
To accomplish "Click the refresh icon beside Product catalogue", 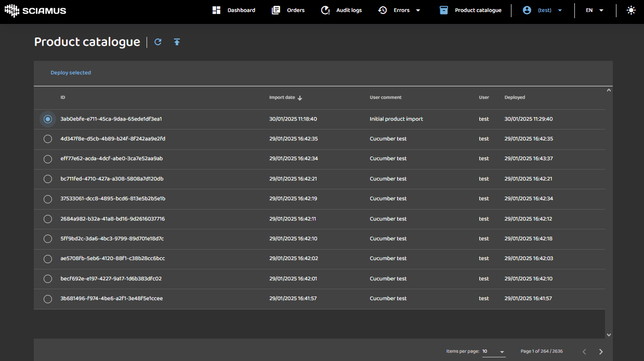I will (x=158, y=42).
